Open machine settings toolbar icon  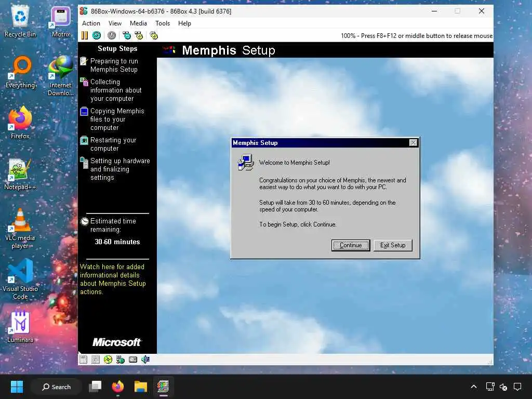[x=154, y=36]
